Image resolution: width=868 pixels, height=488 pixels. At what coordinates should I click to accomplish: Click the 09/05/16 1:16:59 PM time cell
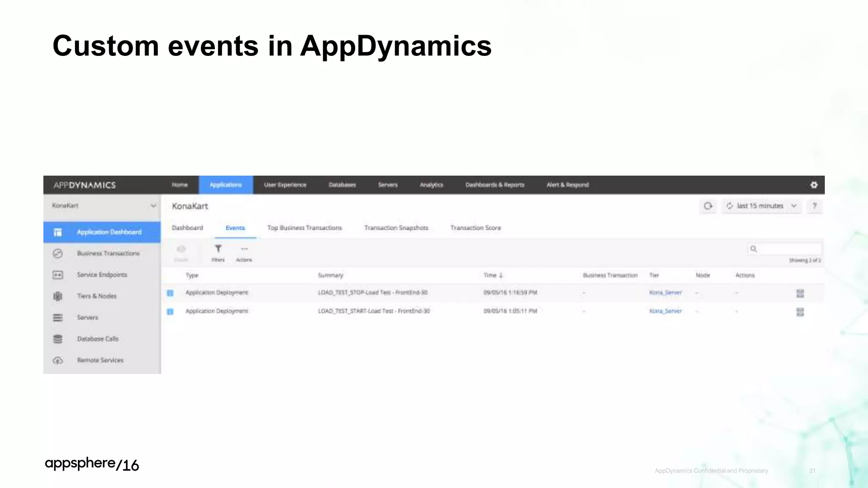coord(510,293)
